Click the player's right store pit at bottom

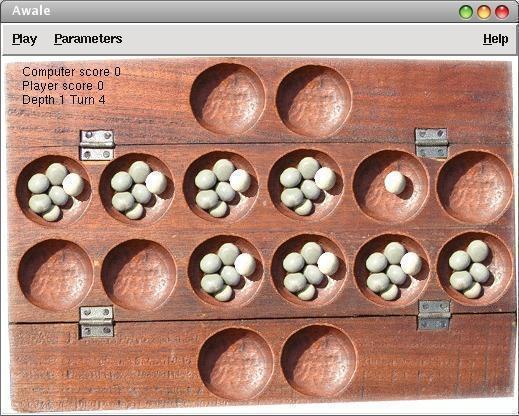319,361
